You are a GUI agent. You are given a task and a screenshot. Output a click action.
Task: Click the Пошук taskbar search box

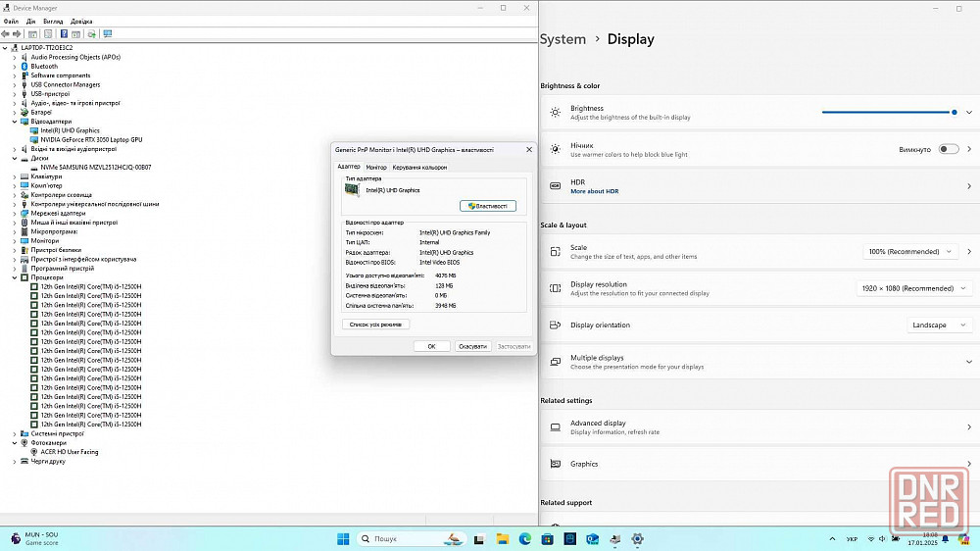click(x=412, y=539)
